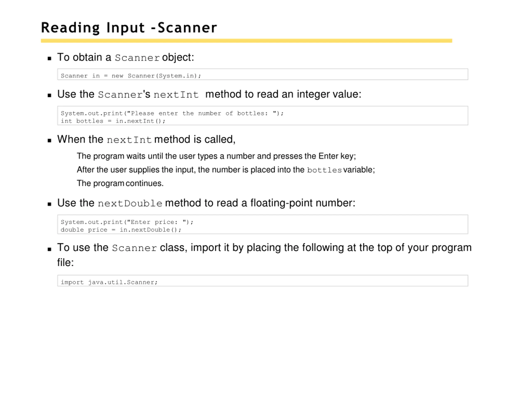Click the bullet marker before "To obtain a Scanner"
This screenshot has width=532, height=399.
49,58
